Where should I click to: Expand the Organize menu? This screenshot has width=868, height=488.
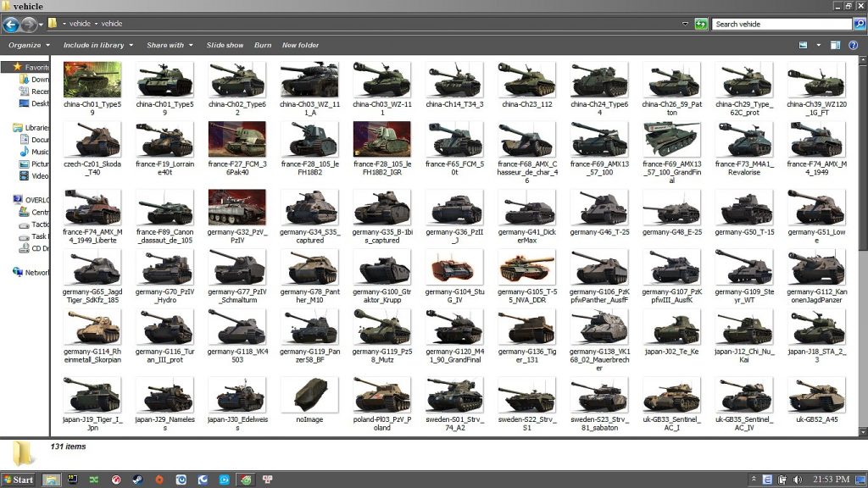tap(28, 45)
